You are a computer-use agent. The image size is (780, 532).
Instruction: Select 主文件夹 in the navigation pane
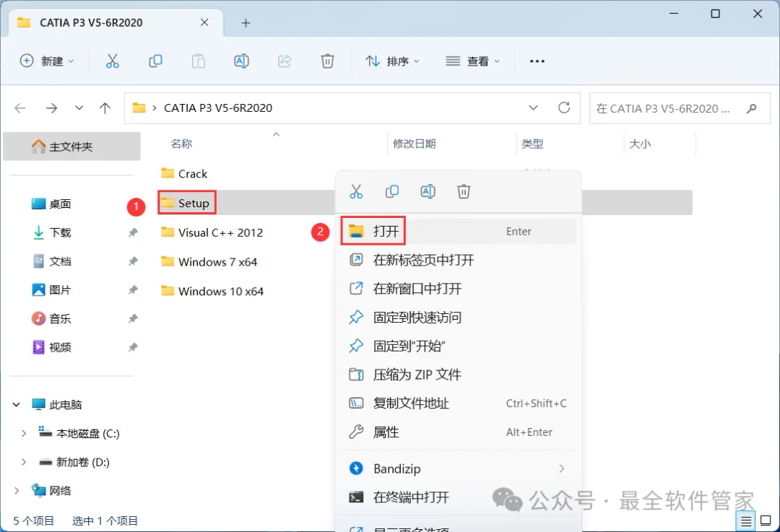71,147
